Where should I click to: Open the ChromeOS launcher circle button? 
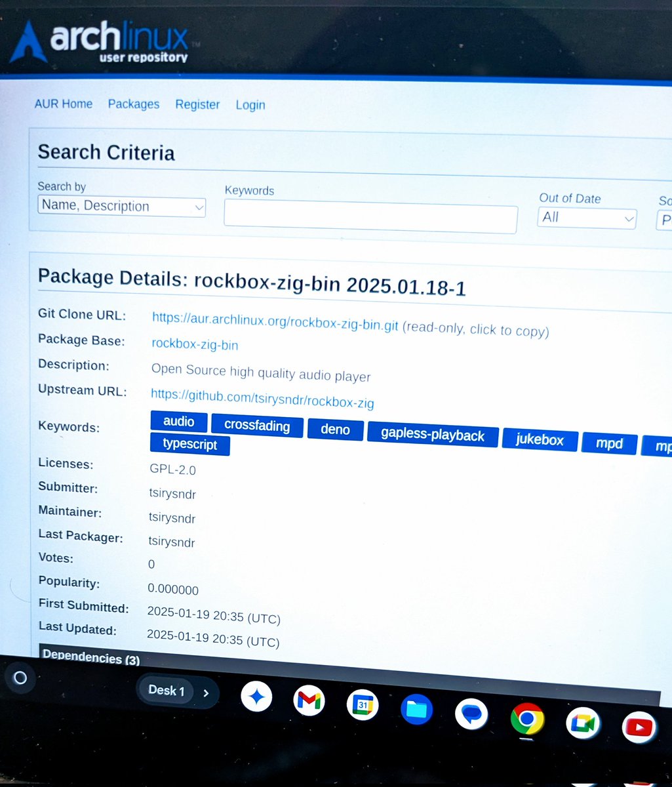pyautogui.click(x=20, y=677)
